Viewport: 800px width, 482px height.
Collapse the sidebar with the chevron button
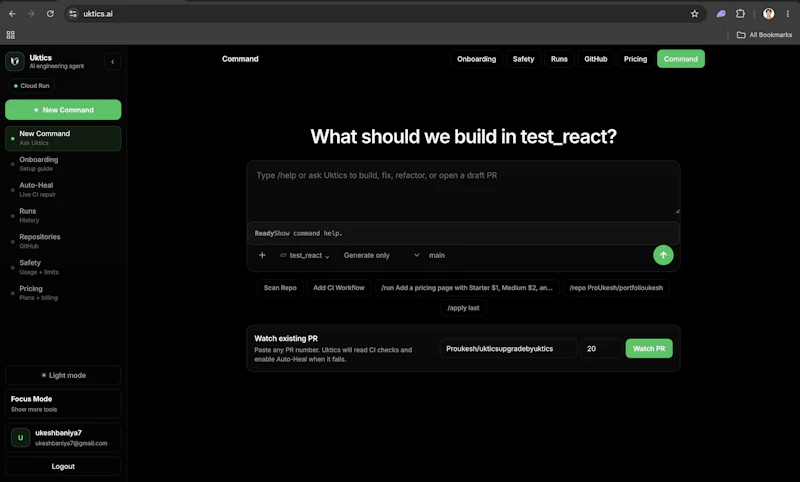point(113,62)
